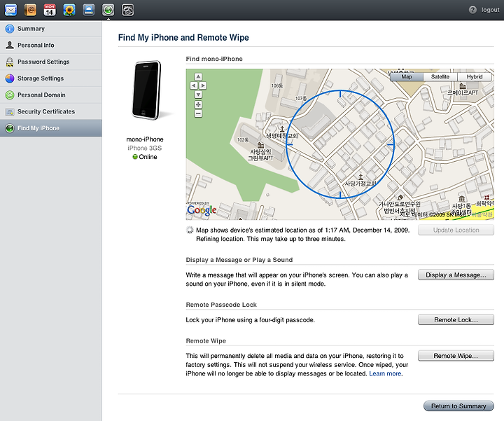Click the mono-iPhone device name
Screen dimensions: 504x421
click(145, 139)
